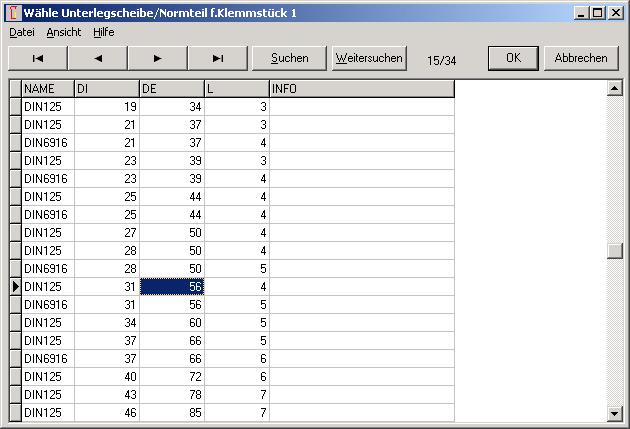Jump to the last record

click(217, 58)
